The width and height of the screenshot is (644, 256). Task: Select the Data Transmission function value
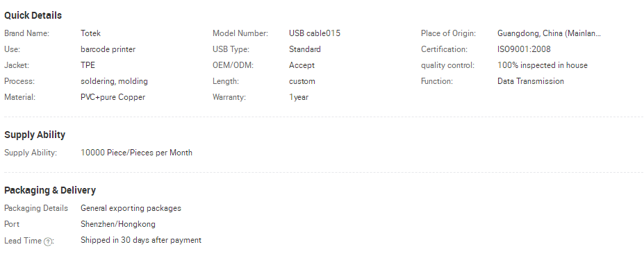[531, 81]
